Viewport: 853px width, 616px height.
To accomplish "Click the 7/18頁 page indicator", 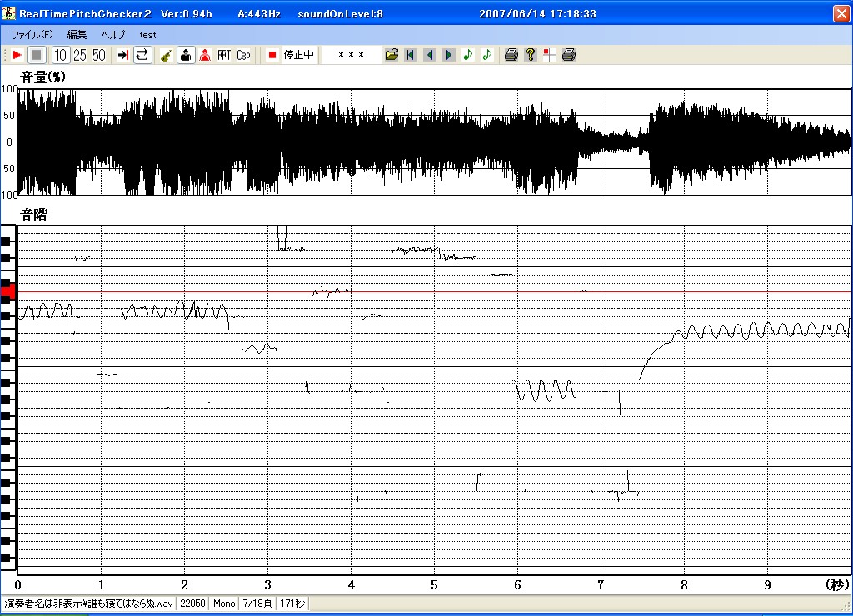I will pyautogui.click(x=257, y=604).
